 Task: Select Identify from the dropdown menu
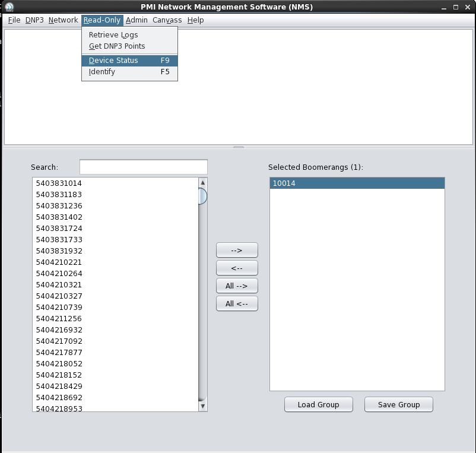102,72
